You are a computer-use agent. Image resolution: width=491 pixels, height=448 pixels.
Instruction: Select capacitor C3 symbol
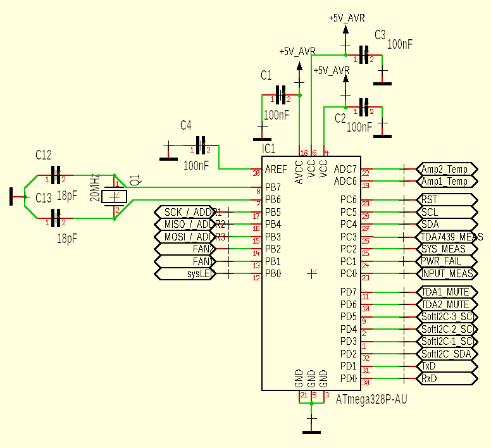(x=364, y=55)
